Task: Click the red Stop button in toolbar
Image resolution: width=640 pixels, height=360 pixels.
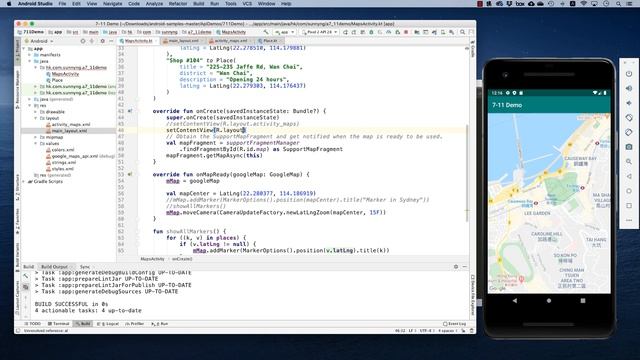Action: coord(406,32)
